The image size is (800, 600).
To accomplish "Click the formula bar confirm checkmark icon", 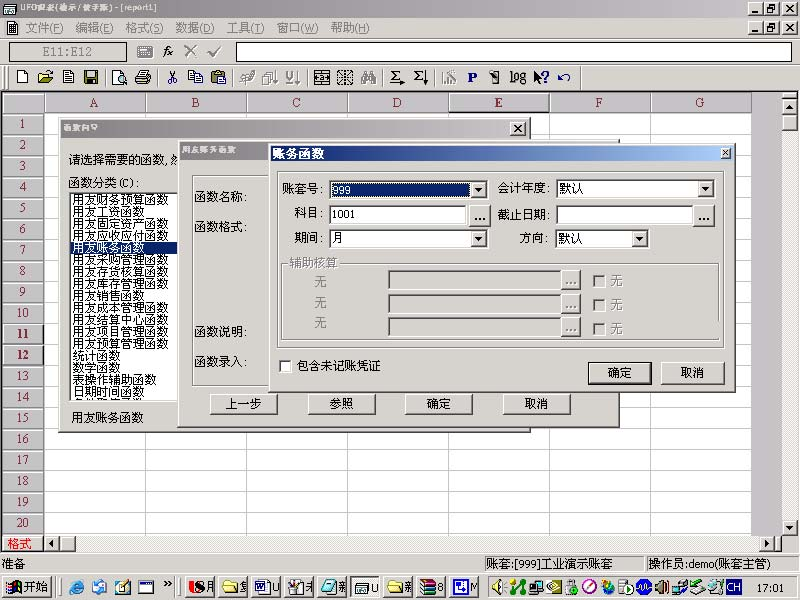I will (x=214, y=52).
